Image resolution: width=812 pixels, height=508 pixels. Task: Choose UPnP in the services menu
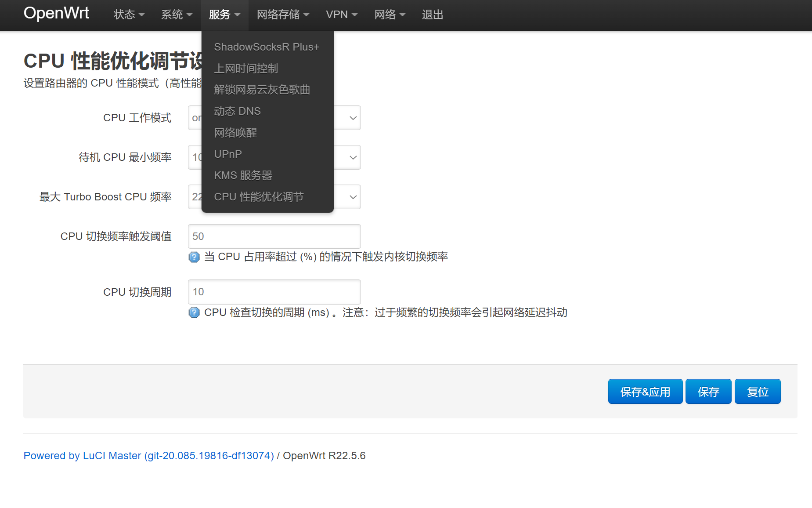click(228, 154)
